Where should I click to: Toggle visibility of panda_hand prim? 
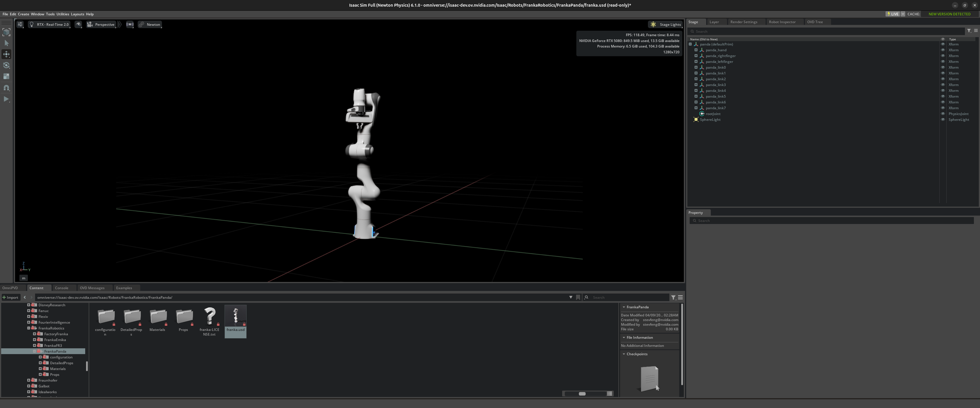click(x=943, y=50)
